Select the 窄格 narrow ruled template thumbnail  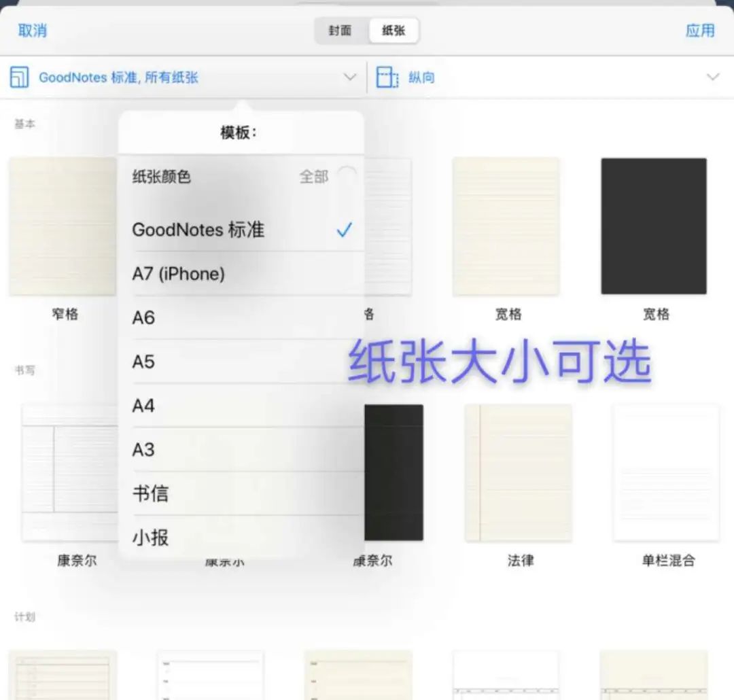click(x=63, y=226)
